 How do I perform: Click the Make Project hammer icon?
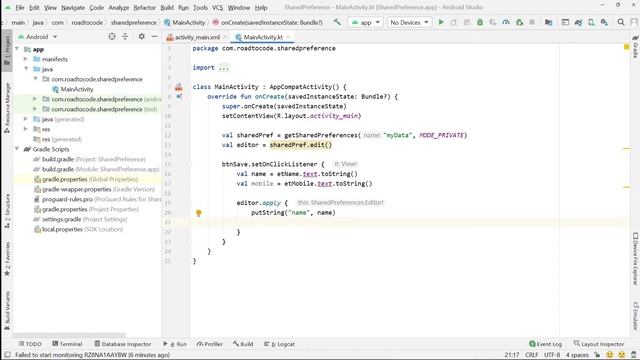(x=337, y=22)
